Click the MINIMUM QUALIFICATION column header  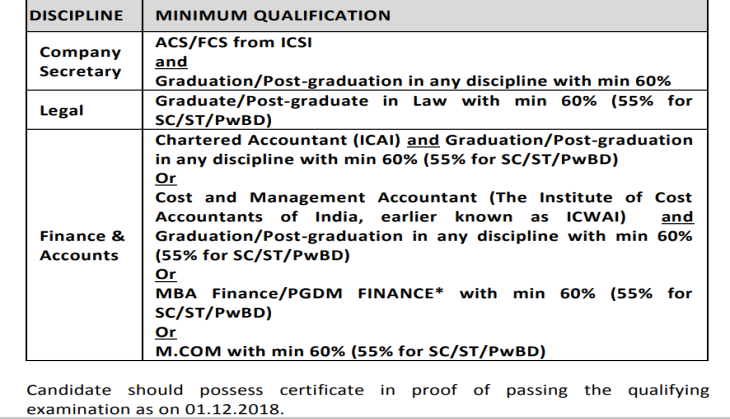tap(273, 15)
